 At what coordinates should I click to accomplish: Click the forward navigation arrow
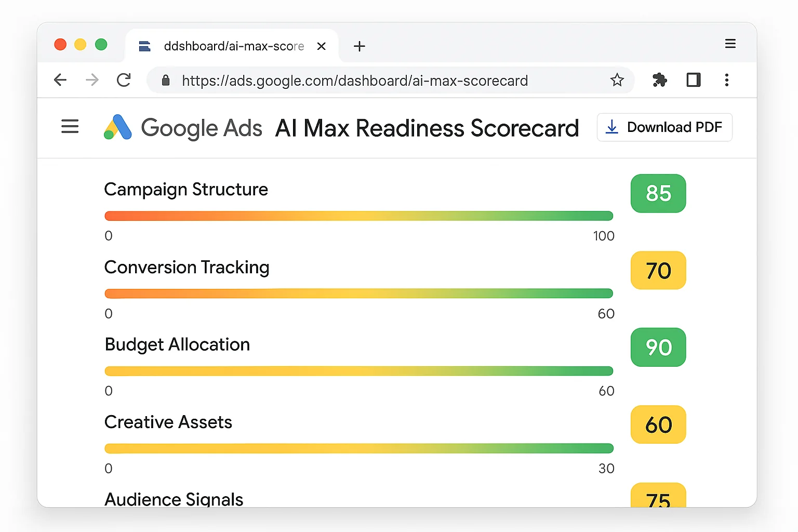point(91,80)
